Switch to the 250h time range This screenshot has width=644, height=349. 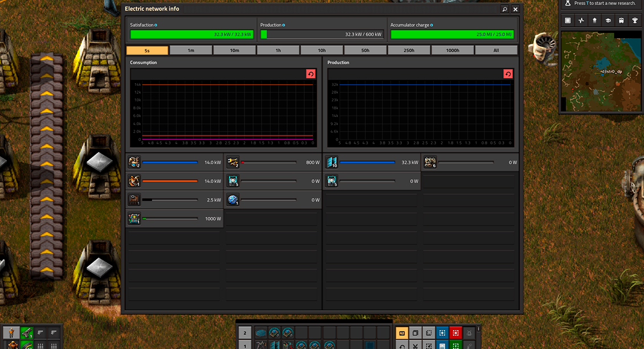(x=409, y=50)
